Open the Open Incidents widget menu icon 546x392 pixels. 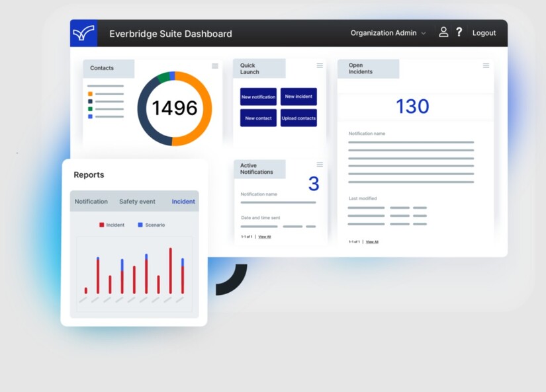tap(486, 65)
